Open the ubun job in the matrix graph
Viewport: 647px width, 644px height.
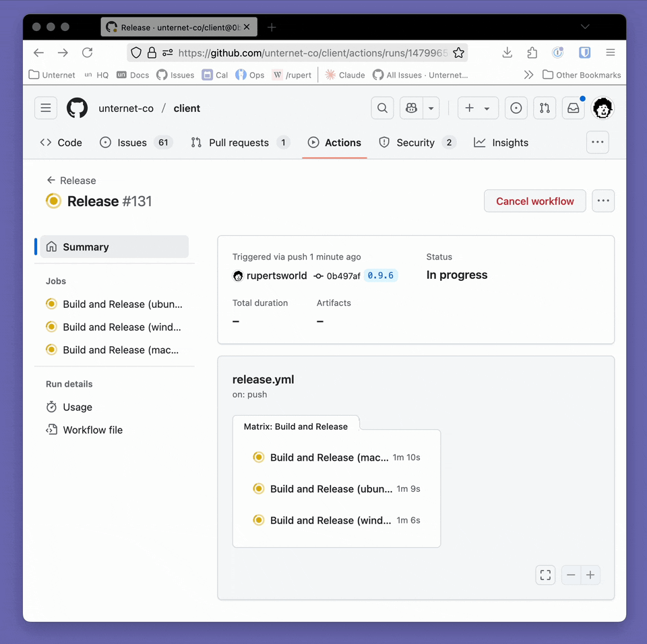337,489
